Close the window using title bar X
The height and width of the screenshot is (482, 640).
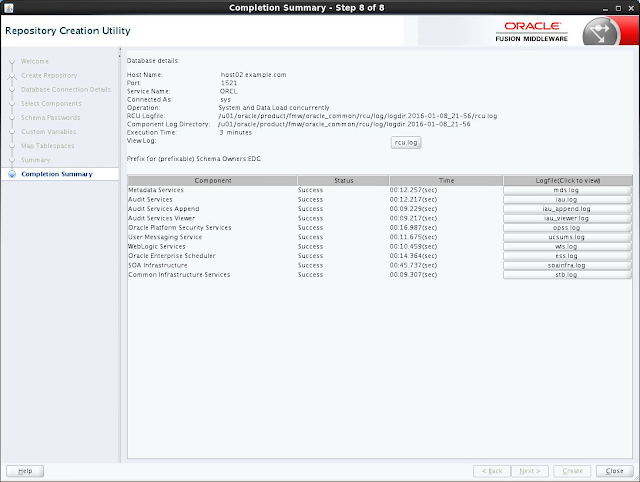(631, 8)
